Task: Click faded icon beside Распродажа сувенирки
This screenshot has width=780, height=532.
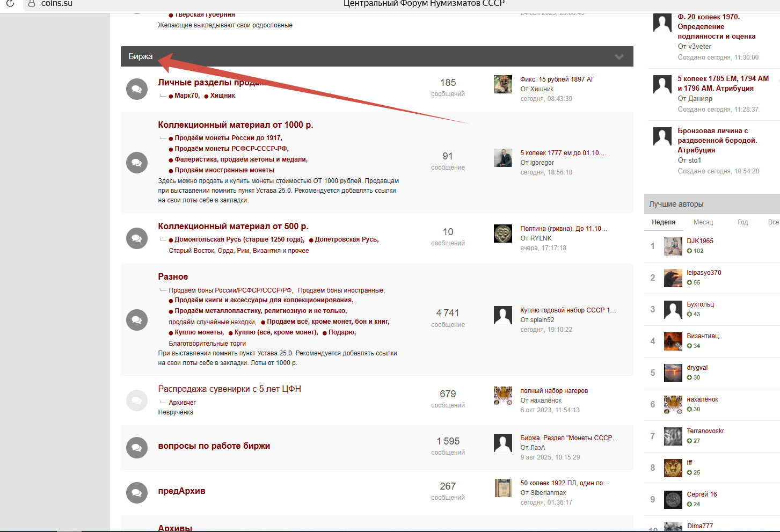Action: click(137, 400)
